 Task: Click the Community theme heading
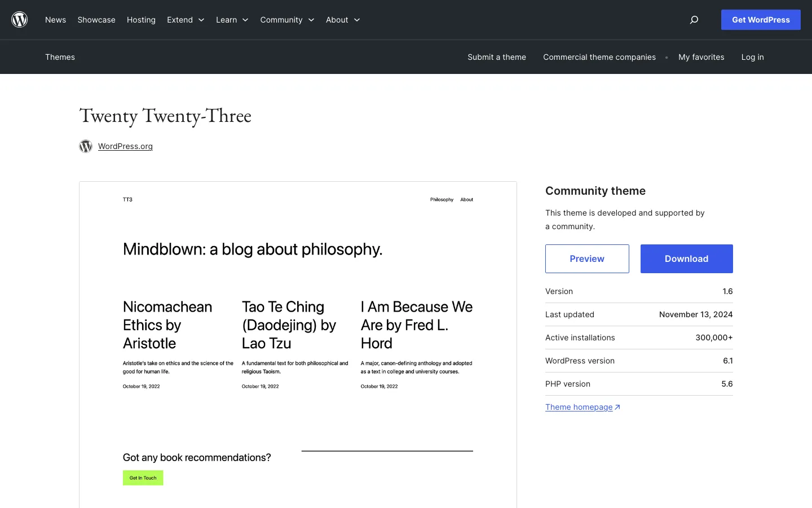595,191
